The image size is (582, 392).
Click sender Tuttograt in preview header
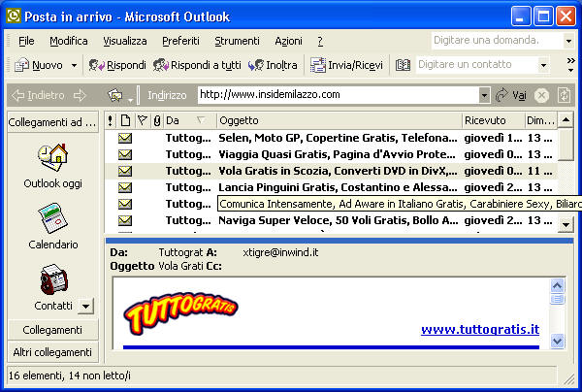[180, 252]
